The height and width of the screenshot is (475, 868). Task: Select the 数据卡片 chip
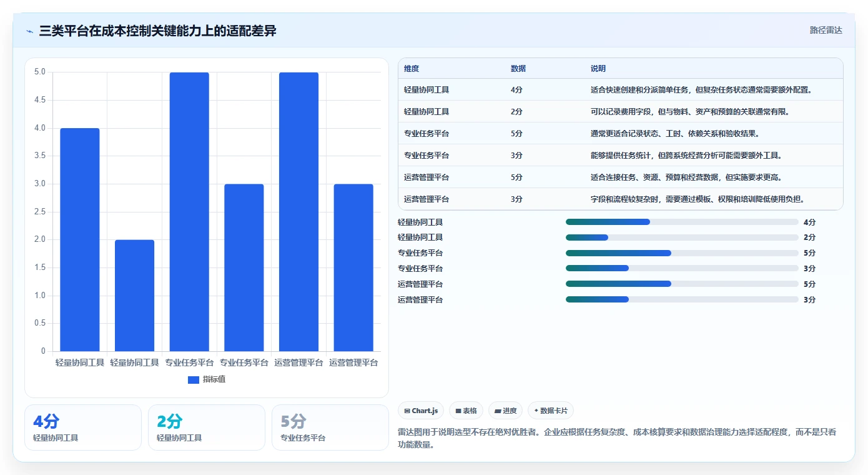pos(550,411)
